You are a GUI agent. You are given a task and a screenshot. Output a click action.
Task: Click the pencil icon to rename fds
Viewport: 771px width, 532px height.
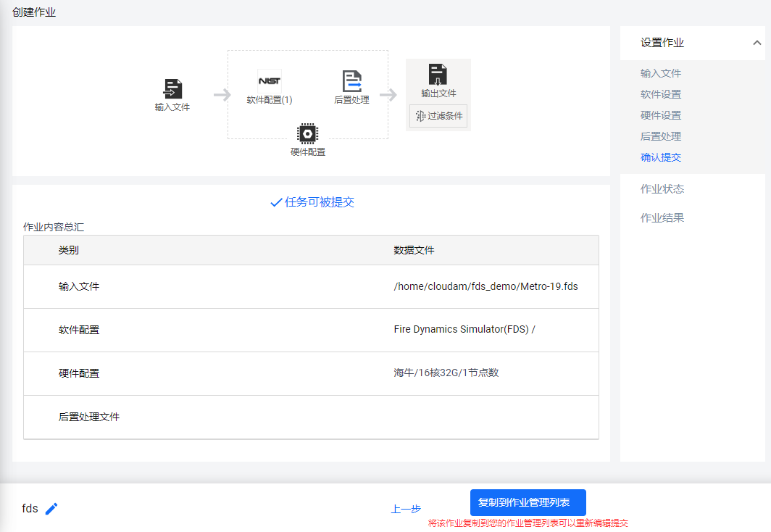tap(51, 508)
